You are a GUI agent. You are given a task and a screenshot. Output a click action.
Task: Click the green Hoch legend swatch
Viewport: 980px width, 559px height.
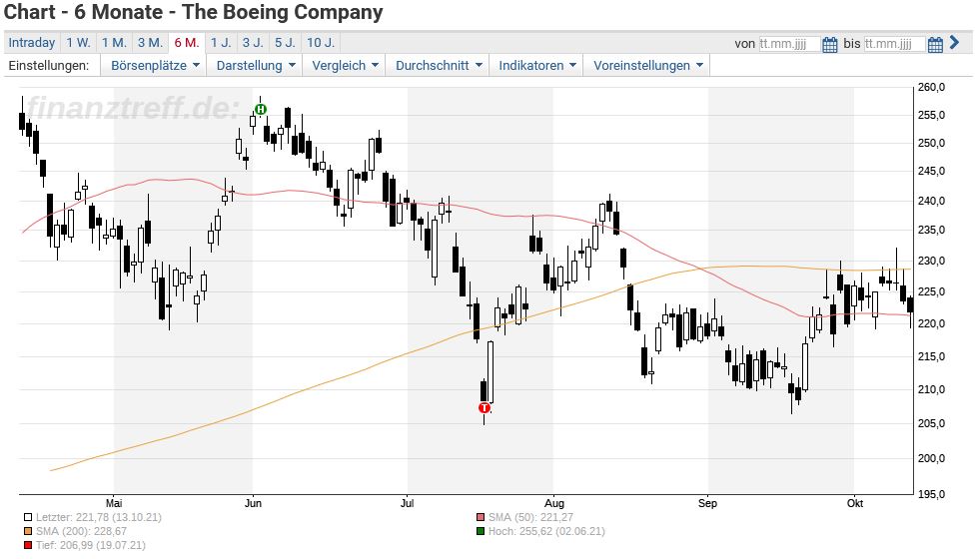(x=480, y=531)
